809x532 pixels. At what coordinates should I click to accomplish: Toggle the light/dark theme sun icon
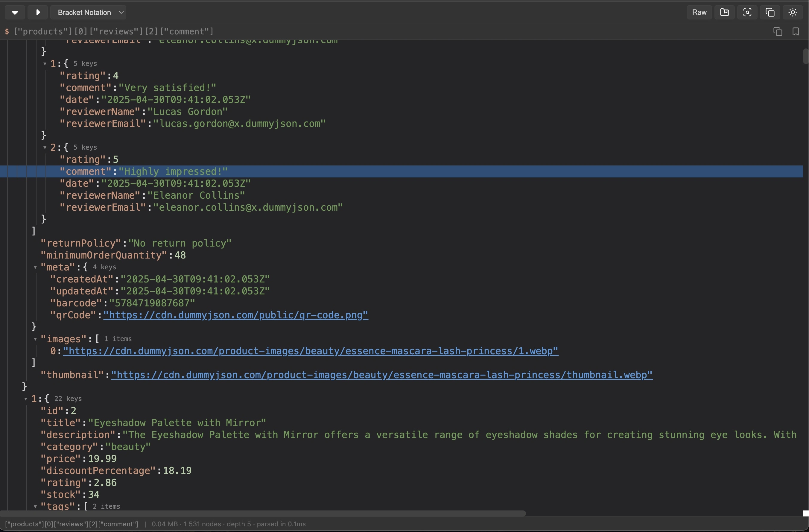[793, 13]
